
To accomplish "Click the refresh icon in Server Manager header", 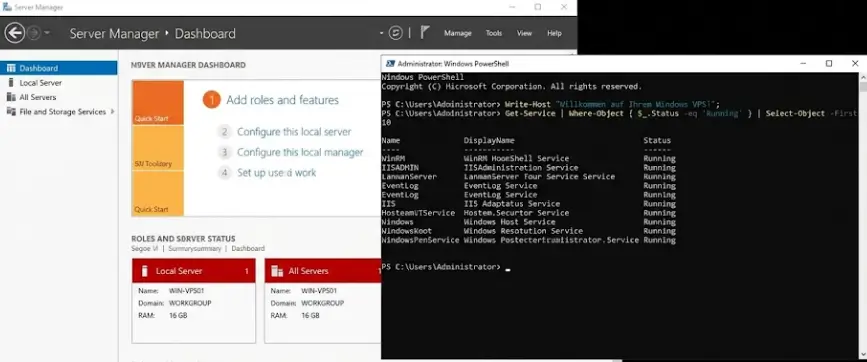I will click(x=395, y=33).
